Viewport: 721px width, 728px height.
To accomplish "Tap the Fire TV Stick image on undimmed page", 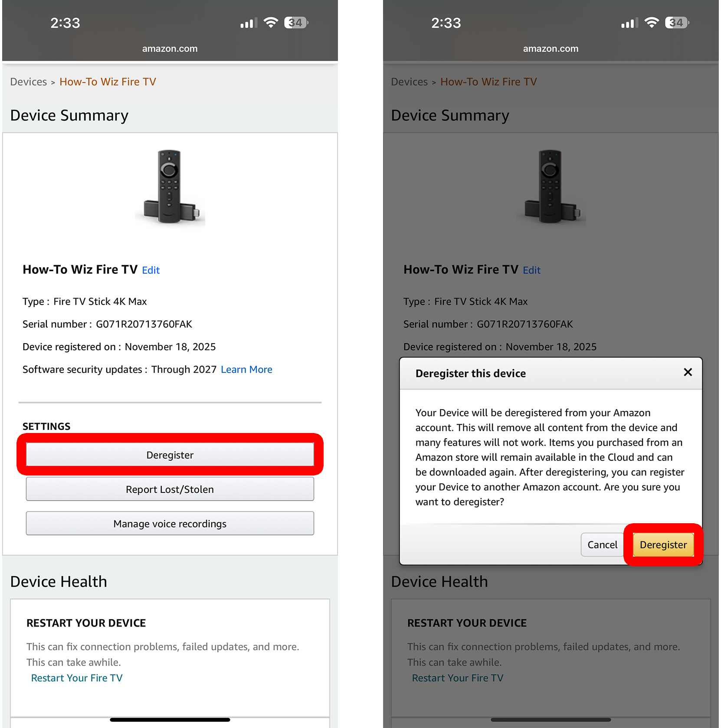I will (170, 187).
